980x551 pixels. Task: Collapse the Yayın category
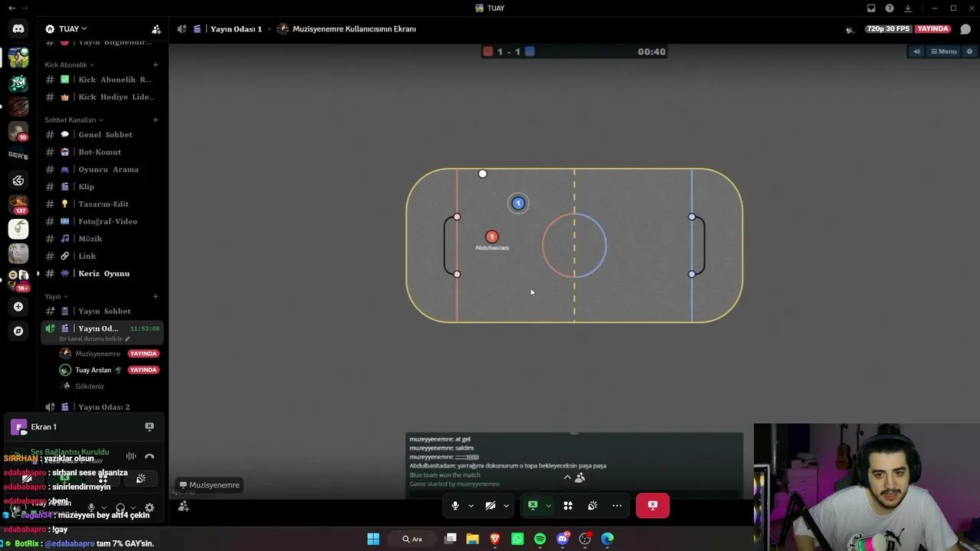[x=56, y=297]
